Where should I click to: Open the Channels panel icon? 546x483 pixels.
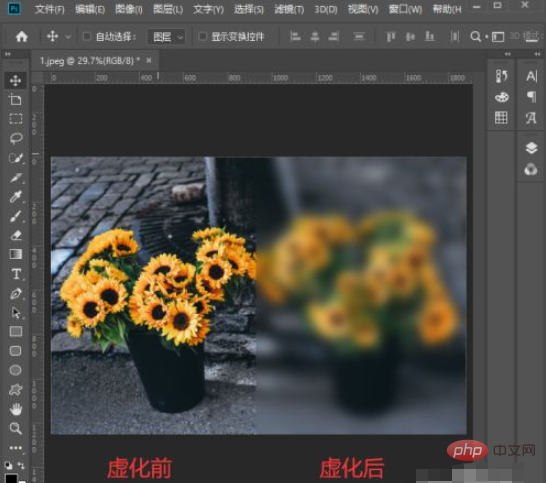(x=531, y=169)
